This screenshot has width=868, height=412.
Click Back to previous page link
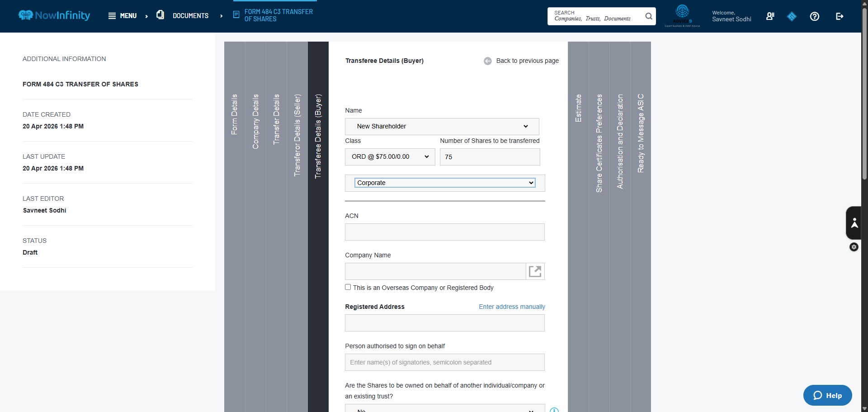click(527, 61)
